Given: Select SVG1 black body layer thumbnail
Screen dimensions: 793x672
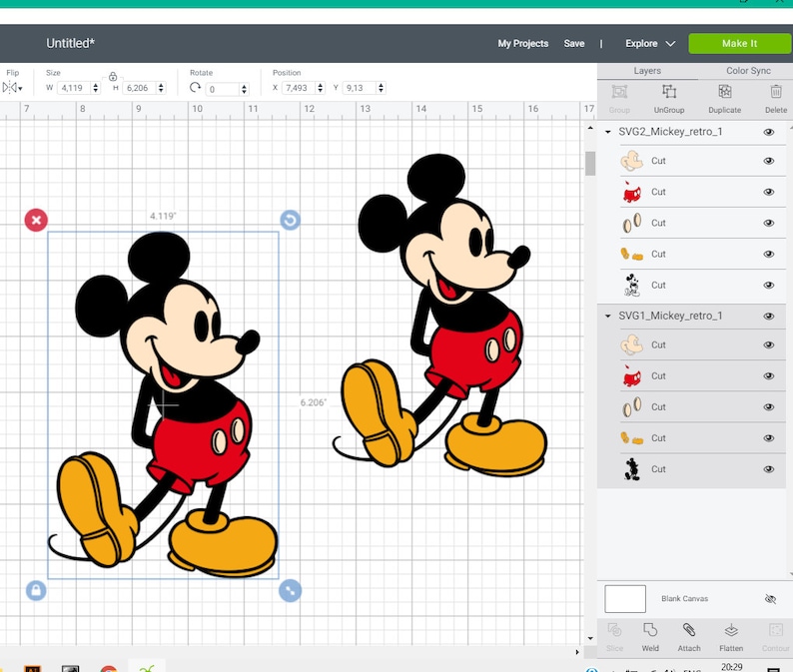Looking at the screenshot, I should pos(631,468).
